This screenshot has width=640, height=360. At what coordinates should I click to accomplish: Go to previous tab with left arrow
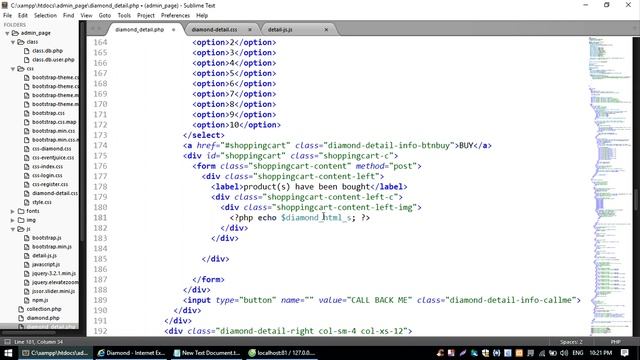(93, 29)
